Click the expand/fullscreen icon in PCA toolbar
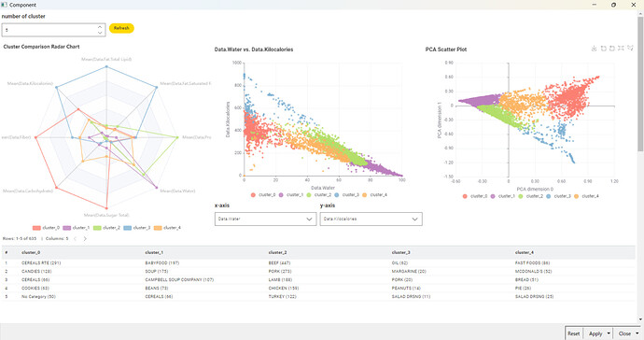 621,49
